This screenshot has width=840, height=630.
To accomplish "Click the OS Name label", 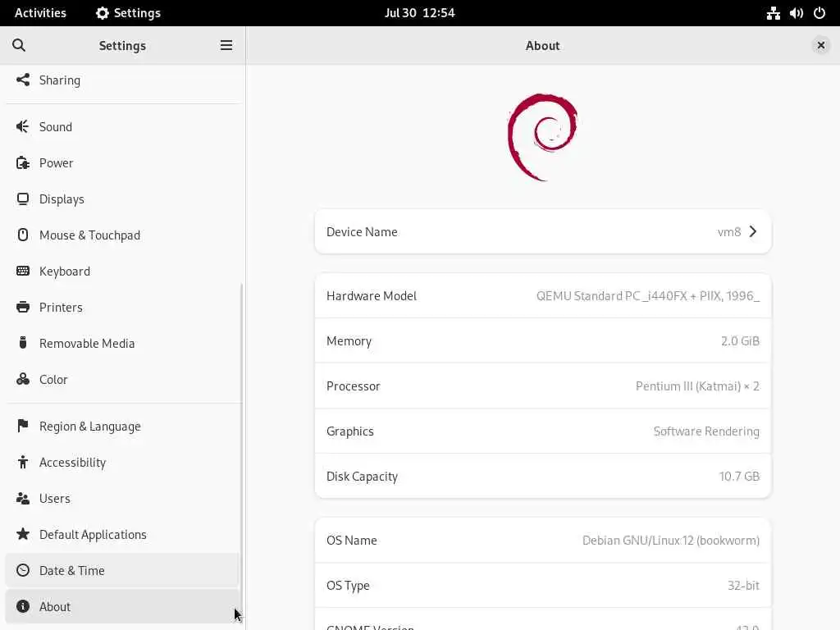I will click(x=351, y=540).
